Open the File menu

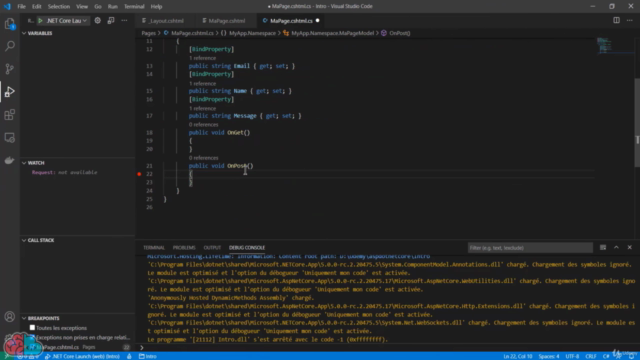[22, 7]
